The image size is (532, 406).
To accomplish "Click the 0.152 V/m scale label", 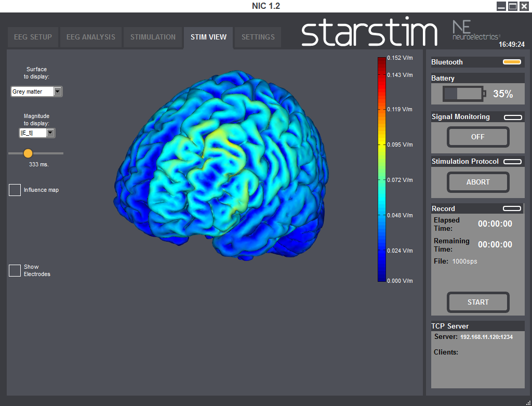I will (x=400, y=58).
